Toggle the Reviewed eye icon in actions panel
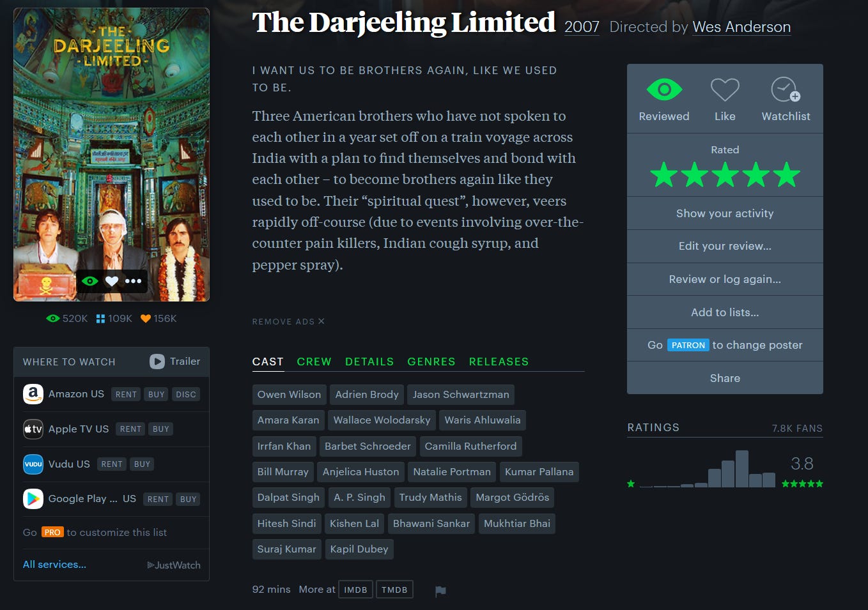868x610 pixels. click(x=664, y=89)
